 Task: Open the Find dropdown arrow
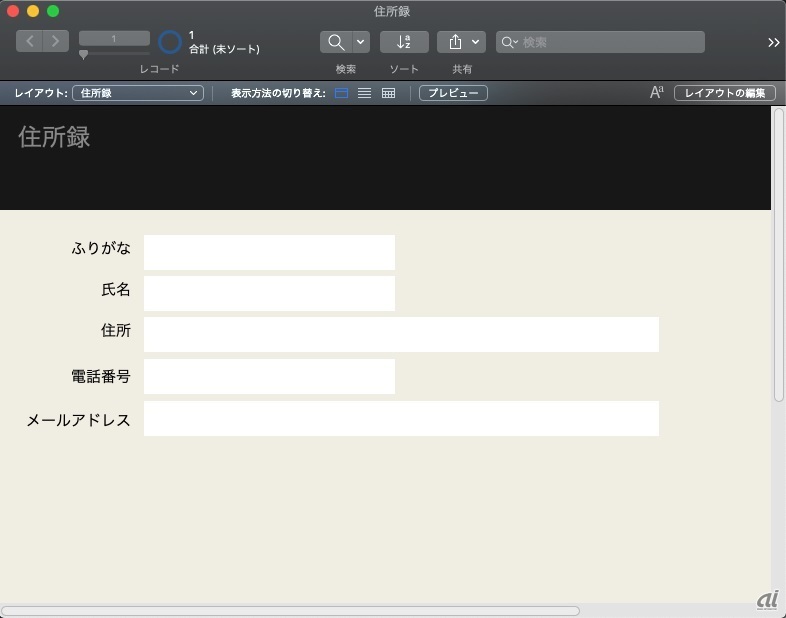(361, 42)
